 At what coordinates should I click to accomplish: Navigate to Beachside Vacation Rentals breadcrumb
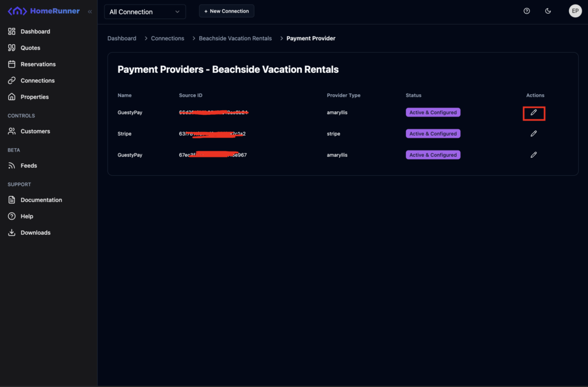coord(235,38)
